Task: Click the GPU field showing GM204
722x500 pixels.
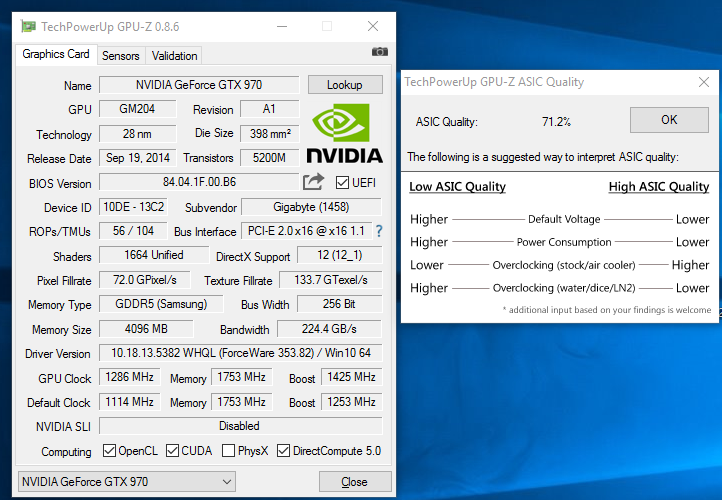Action: point(138,109)
